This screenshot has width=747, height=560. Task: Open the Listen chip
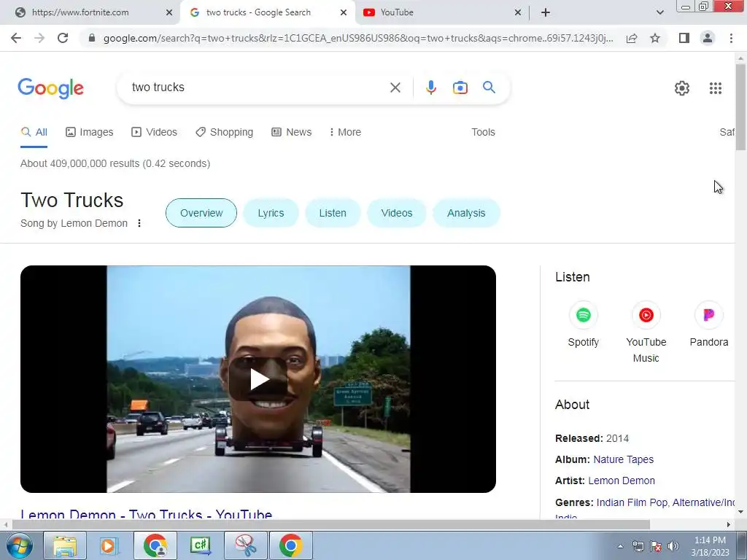333,213
